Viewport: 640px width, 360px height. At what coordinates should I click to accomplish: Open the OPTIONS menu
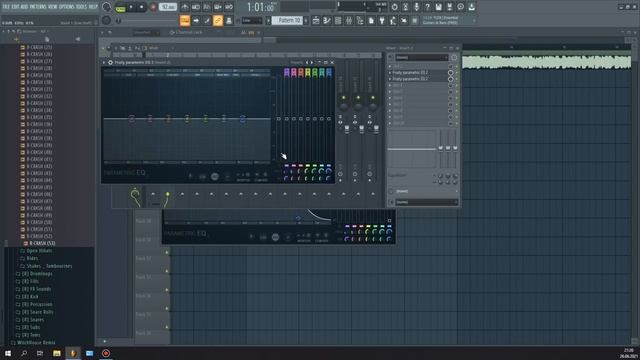tap(67, 7)
